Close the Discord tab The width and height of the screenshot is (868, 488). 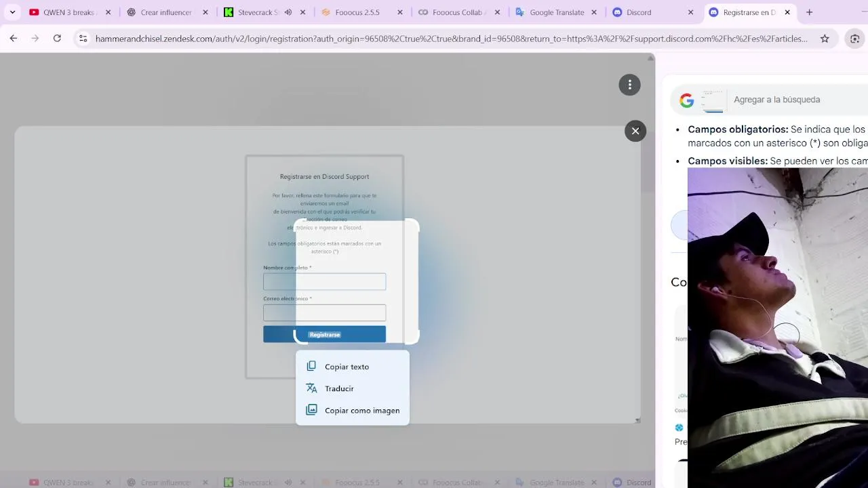[x=691, y=12]
